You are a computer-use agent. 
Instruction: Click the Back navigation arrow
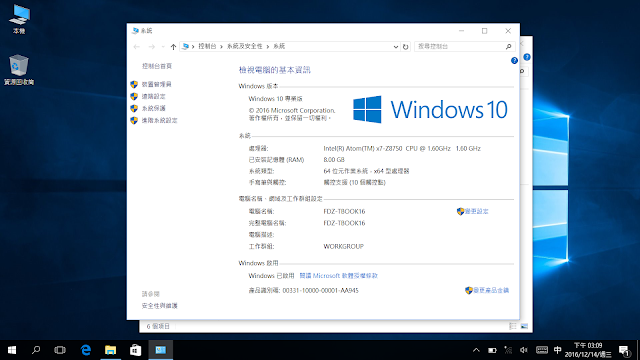(137, 47)
